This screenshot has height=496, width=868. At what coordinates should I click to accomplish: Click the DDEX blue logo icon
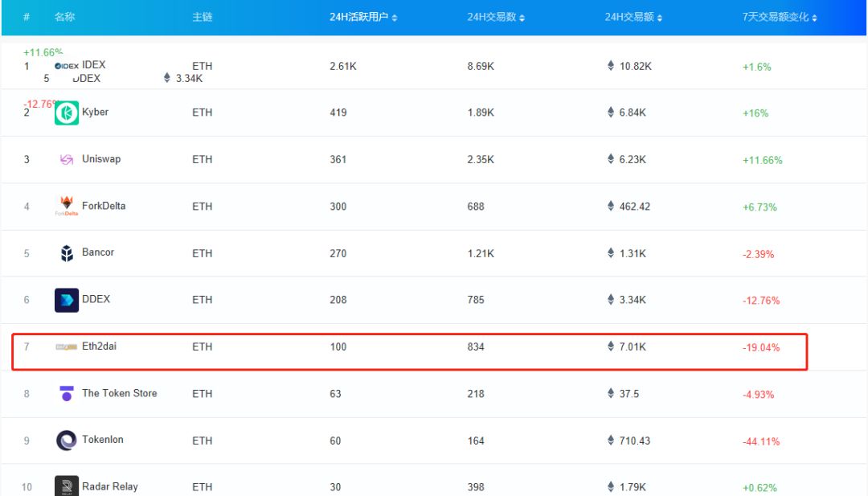click(67, 300)
